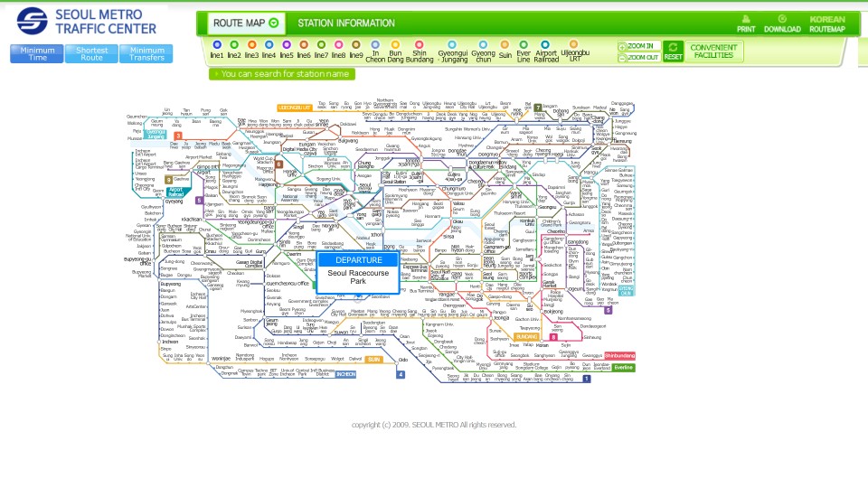This screenshot has width=868, height=488.
Task: Click the INCHEON blue label on map
Action: (346, 374)
